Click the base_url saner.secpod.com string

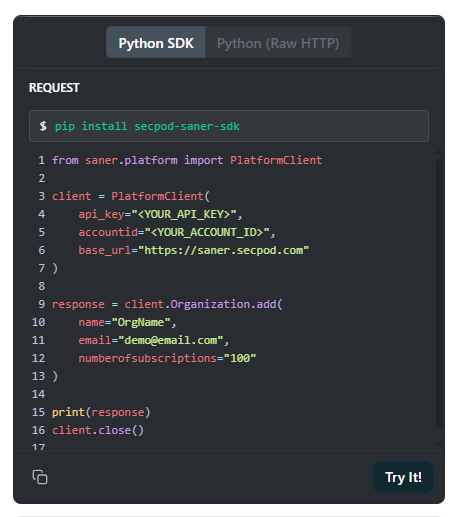pyautogui.click(x=223, y=250)
